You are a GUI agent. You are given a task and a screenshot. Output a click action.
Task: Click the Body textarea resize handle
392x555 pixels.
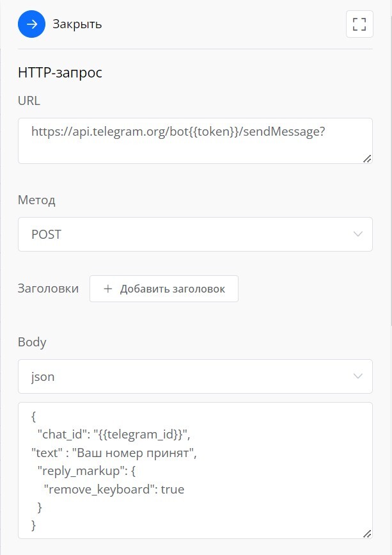367,533
